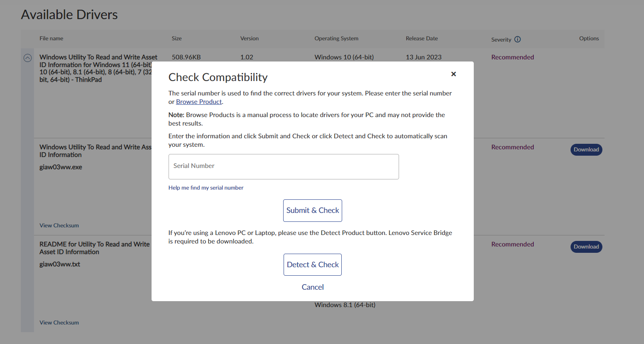Viewport: 644px width, 344px height.
Task: View Checksum for giaw03ww.txt
Action: point(59,323)
